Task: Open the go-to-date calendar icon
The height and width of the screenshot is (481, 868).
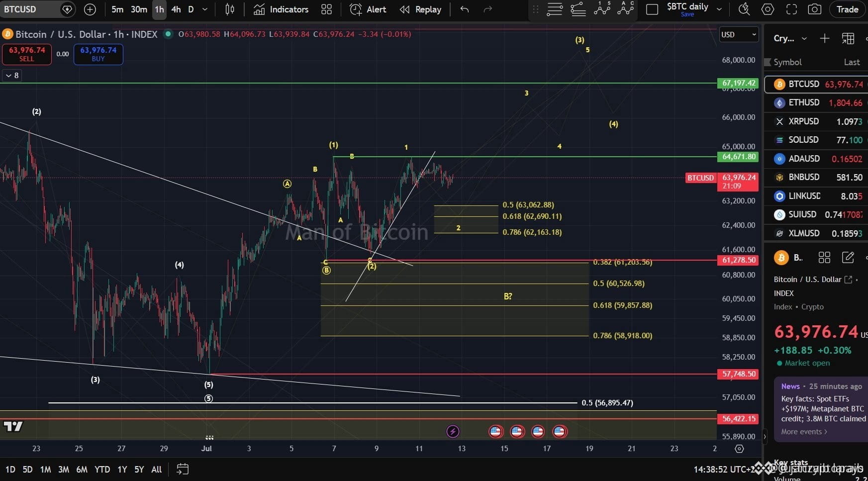Action: [183, 469]
